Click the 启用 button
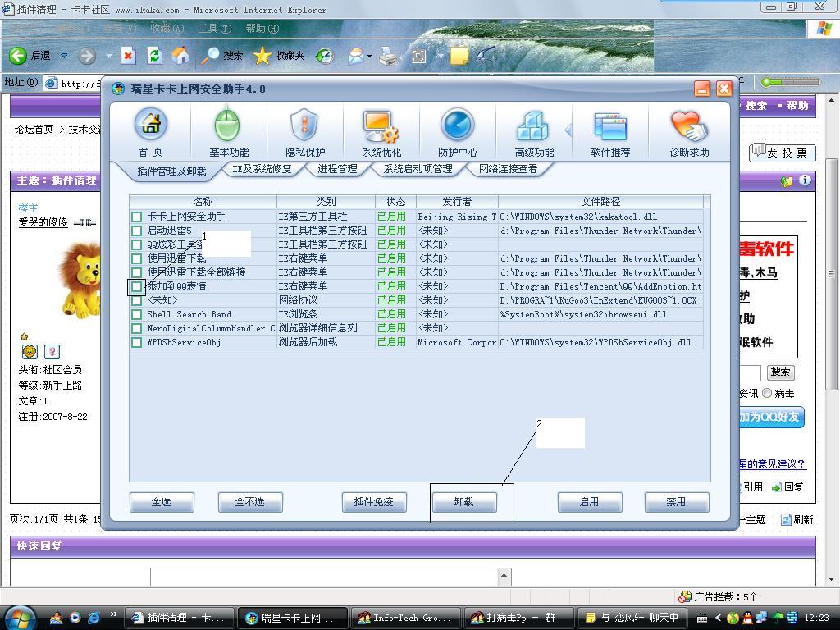This screenshot has height=630, width=840. pyautogui.click(x=589, y=502)
